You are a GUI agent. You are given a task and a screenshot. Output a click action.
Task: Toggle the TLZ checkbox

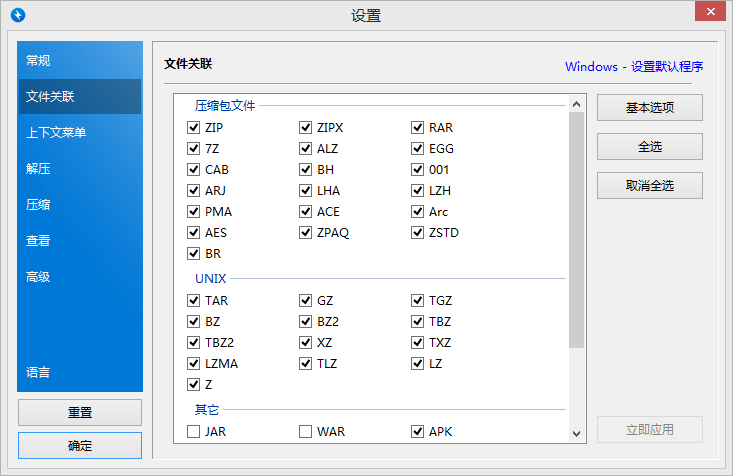[x=305, y=363]
